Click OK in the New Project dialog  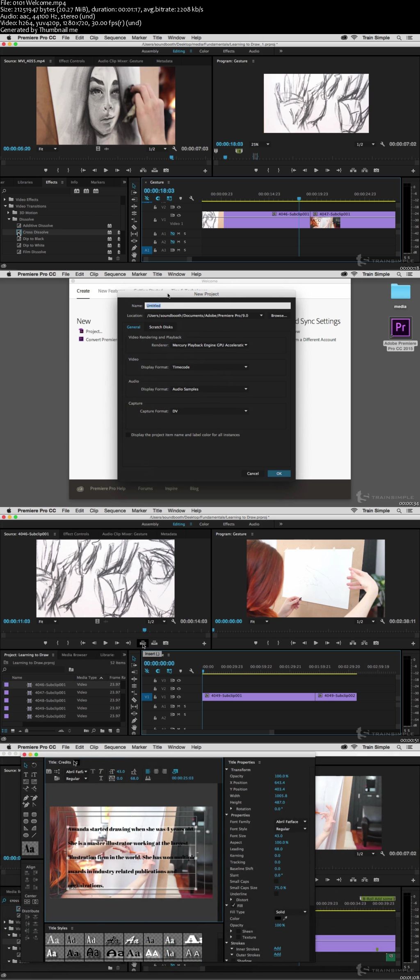(279, 473)
